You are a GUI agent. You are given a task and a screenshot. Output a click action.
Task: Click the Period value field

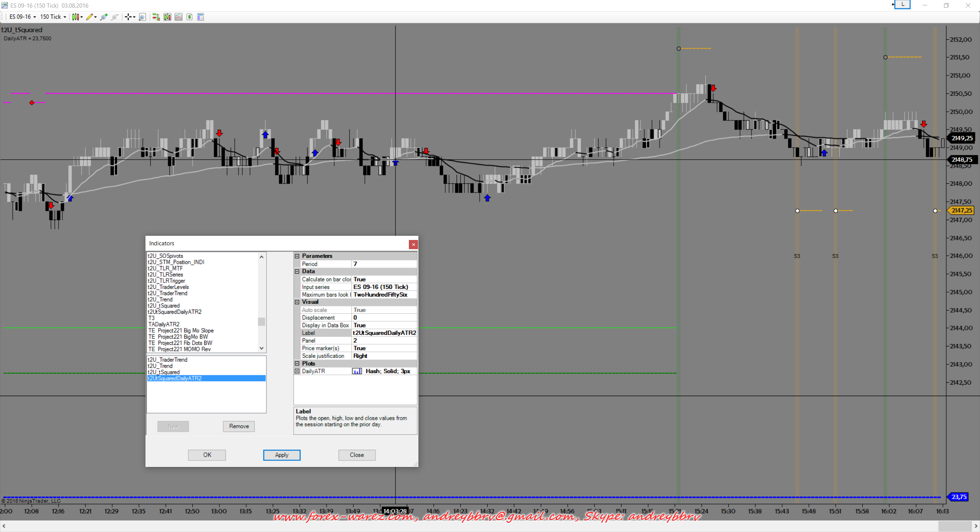coord(384,264)
